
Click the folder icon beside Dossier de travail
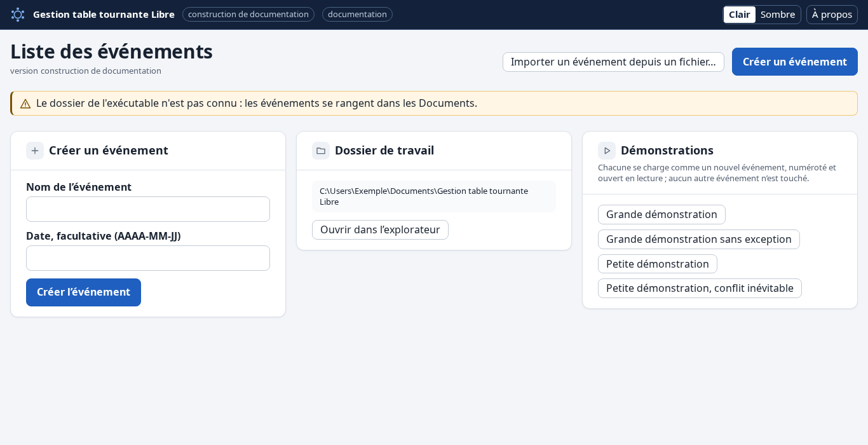tap(321, 151)
